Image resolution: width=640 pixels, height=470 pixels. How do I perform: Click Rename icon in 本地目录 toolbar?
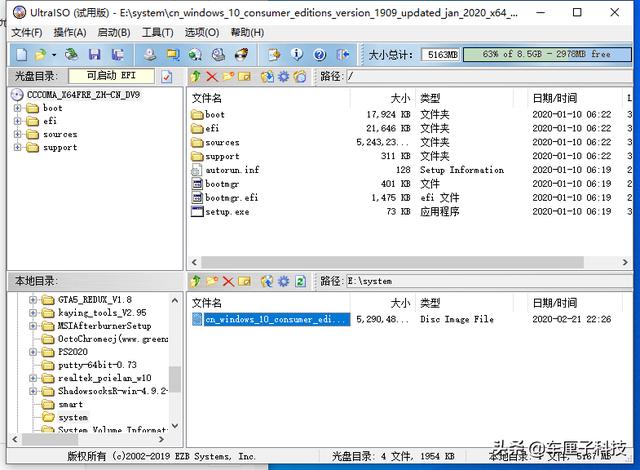coord(244,281)
